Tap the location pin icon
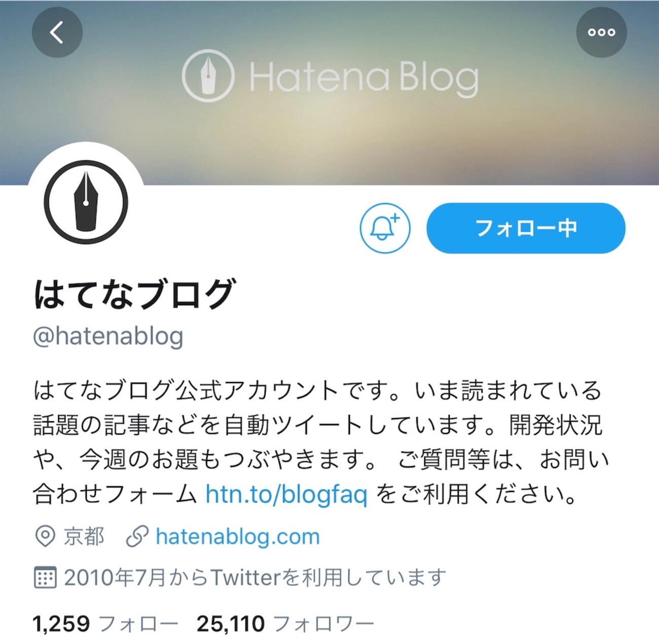Screen dimensions: 659x644 45,536
